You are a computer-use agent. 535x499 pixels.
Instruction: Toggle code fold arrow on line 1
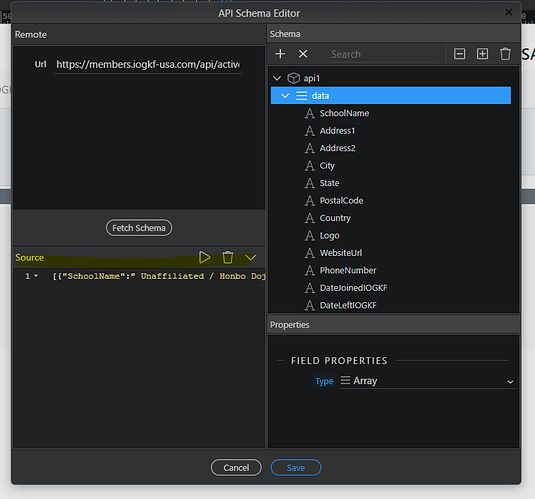36,276
